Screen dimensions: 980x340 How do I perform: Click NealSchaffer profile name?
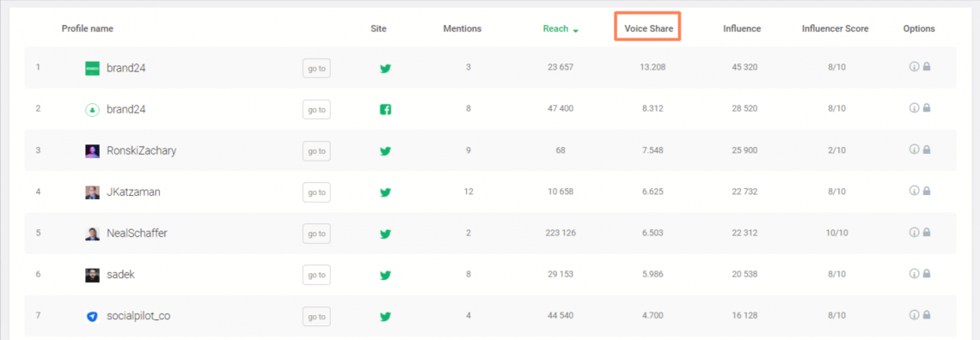[x=137, y=234]
